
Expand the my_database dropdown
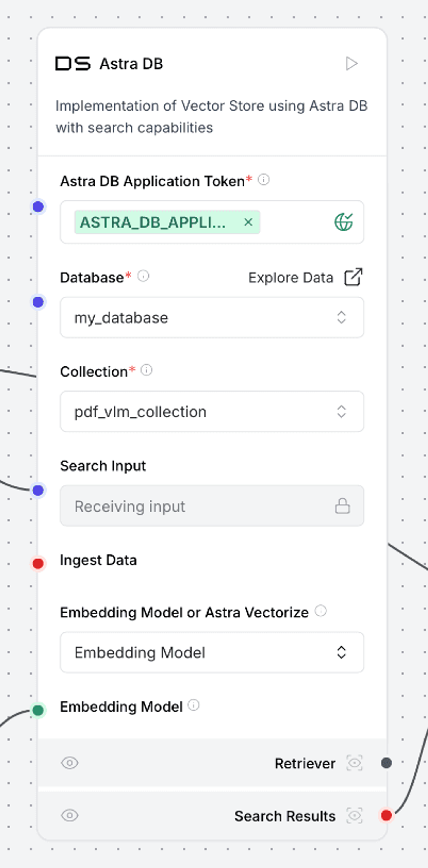click(x=212, y=317)
